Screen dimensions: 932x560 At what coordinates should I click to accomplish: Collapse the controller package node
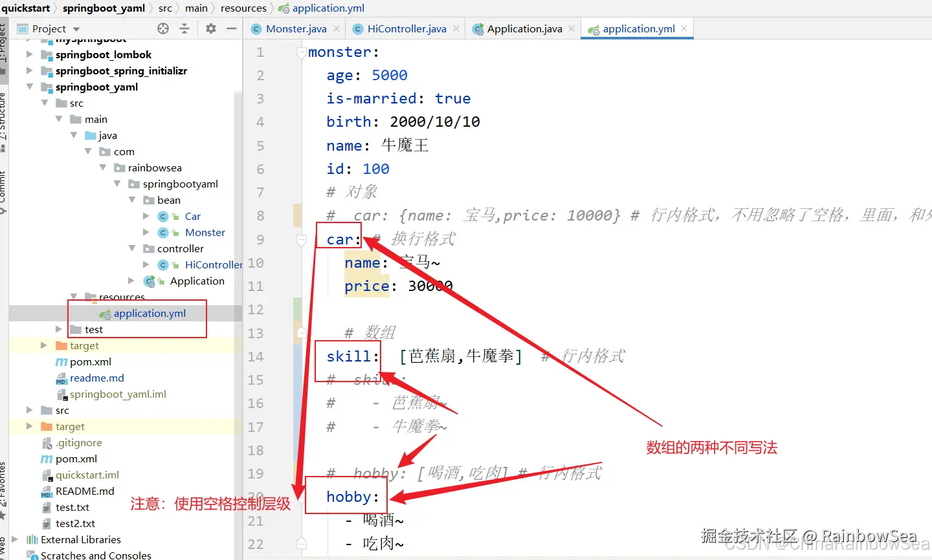[x=132, y=248]
